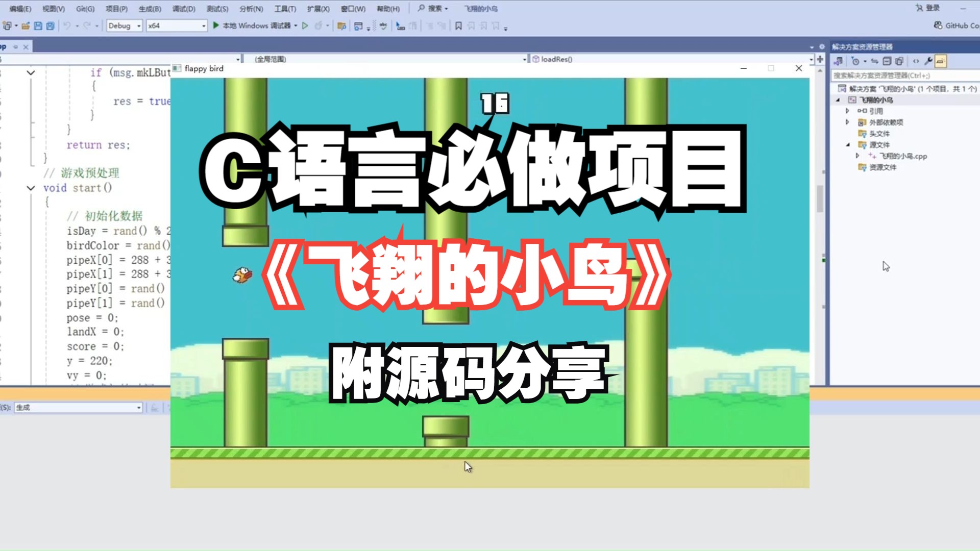Close the flappy bird game window

pyautogui.click(x=799, y=68)
